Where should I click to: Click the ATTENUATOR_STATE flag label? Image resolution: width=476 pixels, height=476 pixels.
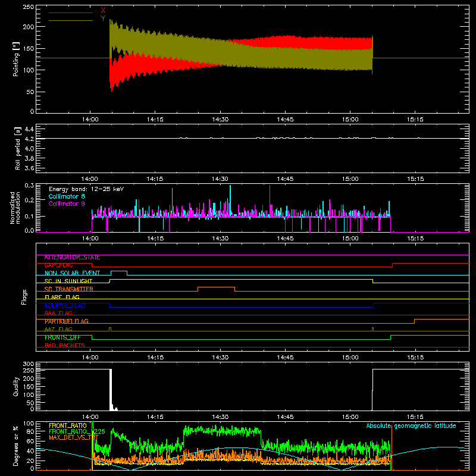coord(72,258)
